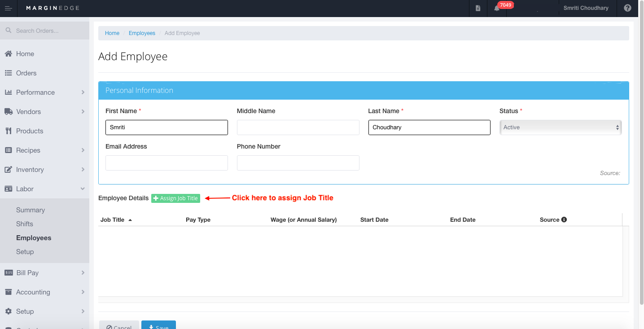The width and height of the screenshot is (644, 329).
Task: Expand the Performance menu chevron
Action: tap(83, 92)
